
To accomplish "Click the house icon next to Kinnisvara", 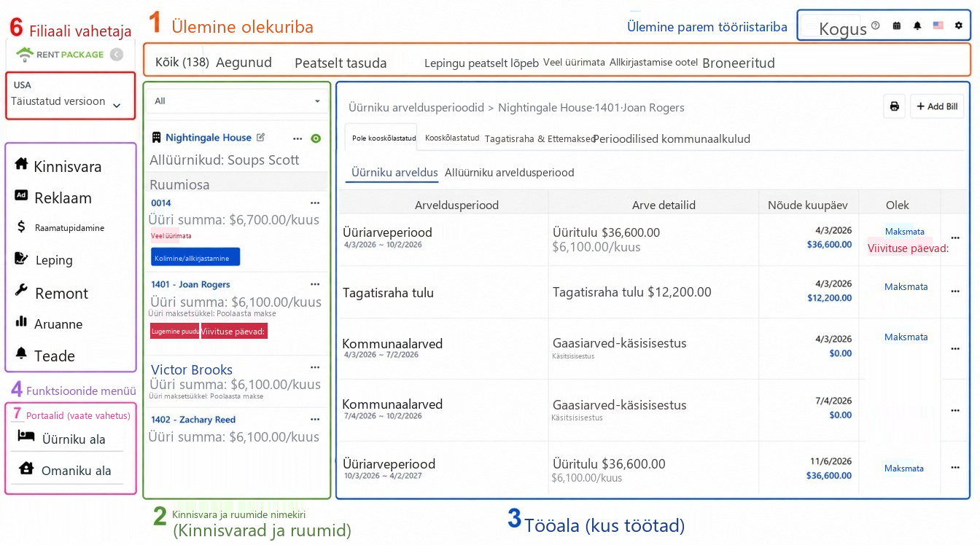I will pyautogui.click(x=21, y=163).
